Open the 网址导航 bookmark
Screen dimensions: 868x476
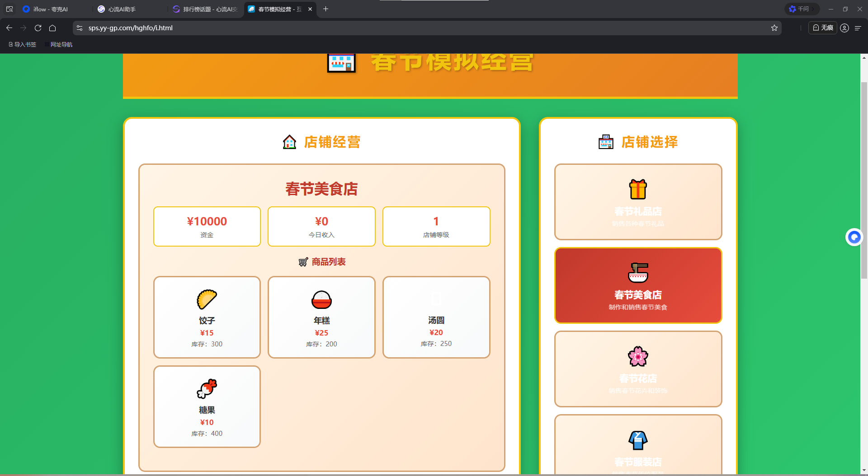61,44
